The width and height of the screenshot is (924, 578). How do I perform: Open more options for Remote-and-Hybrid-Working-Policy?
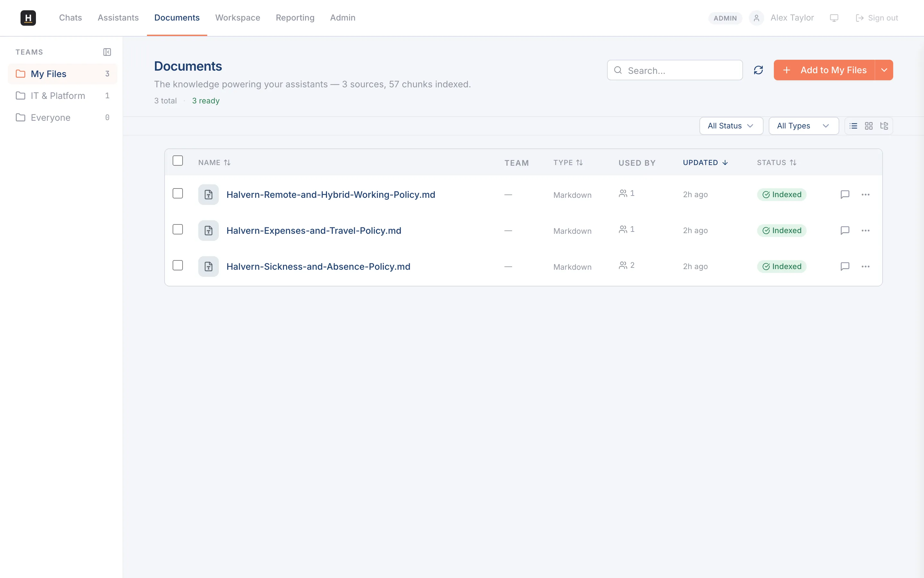[x=866, y=195]
